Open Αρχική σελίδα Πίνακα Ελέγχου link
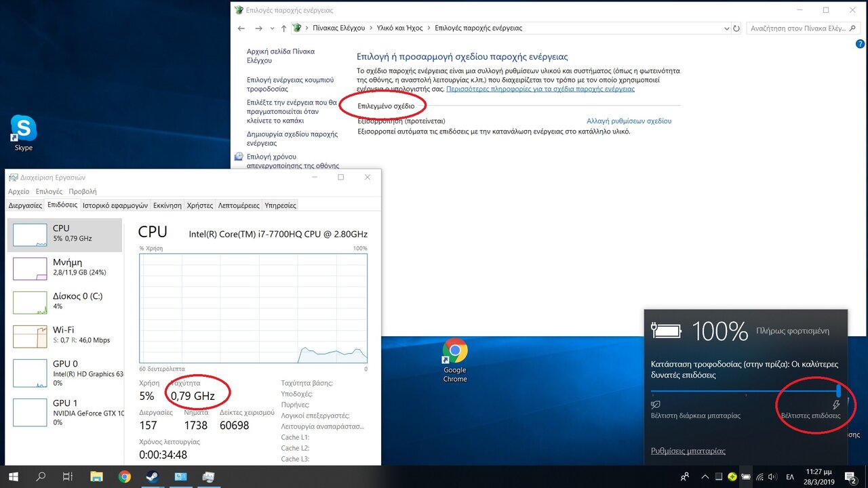 pos(281,56)
